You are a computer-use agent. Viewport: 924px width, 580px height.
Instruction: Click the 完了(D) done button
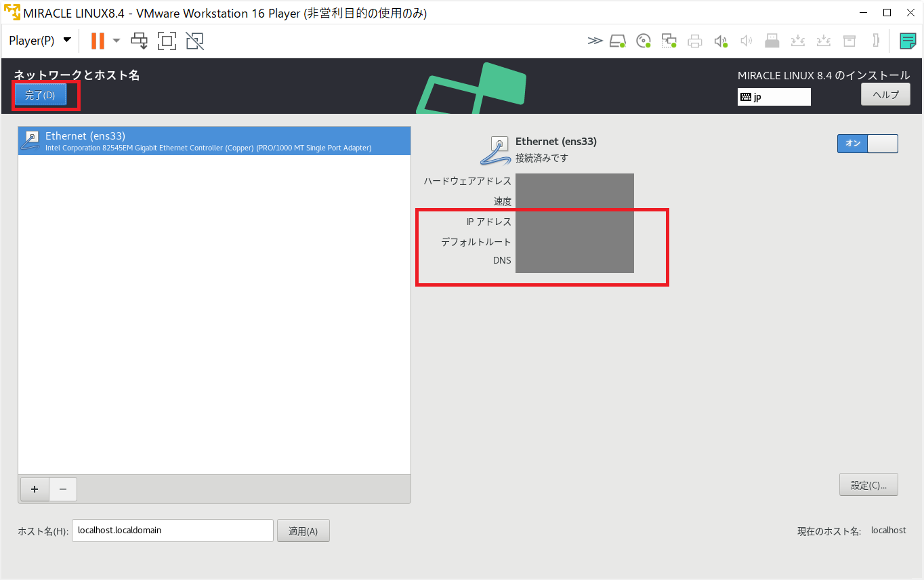40,95
